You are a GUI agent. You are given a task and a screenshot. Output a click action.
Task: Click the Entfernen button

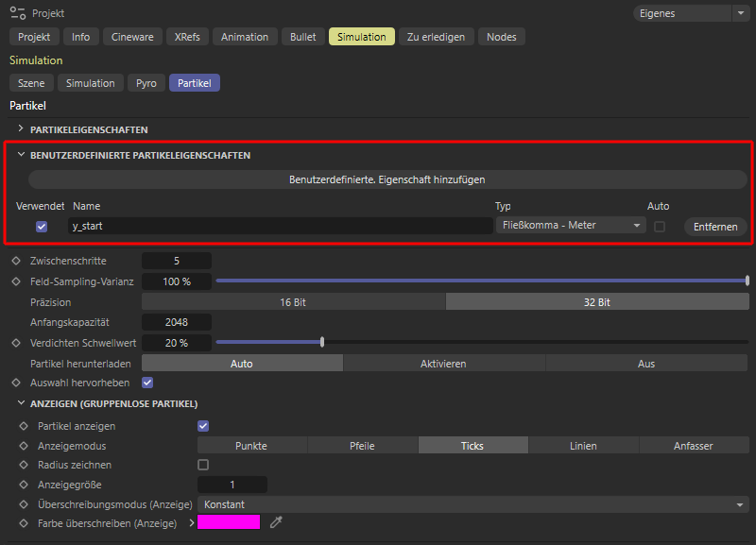pyautogui.click(x=714, y=227)
